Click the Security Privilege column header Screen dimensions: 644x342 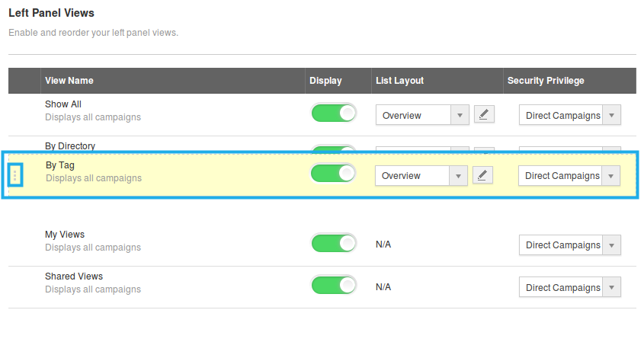pyautogui.click(x=546, y=81)
